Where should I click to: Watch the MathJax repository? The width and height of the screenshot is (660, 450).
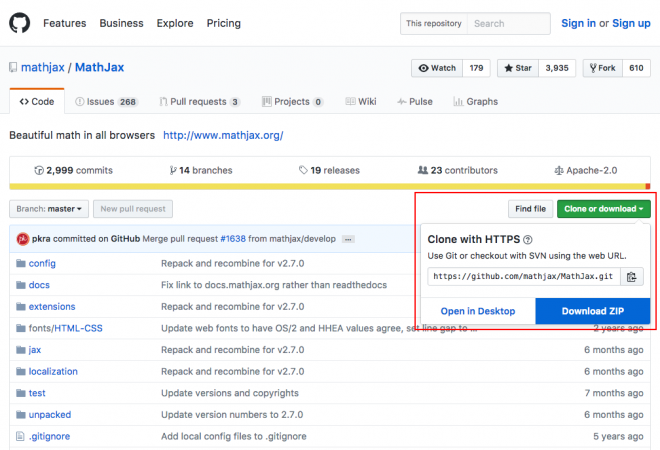tap(437, 68)
